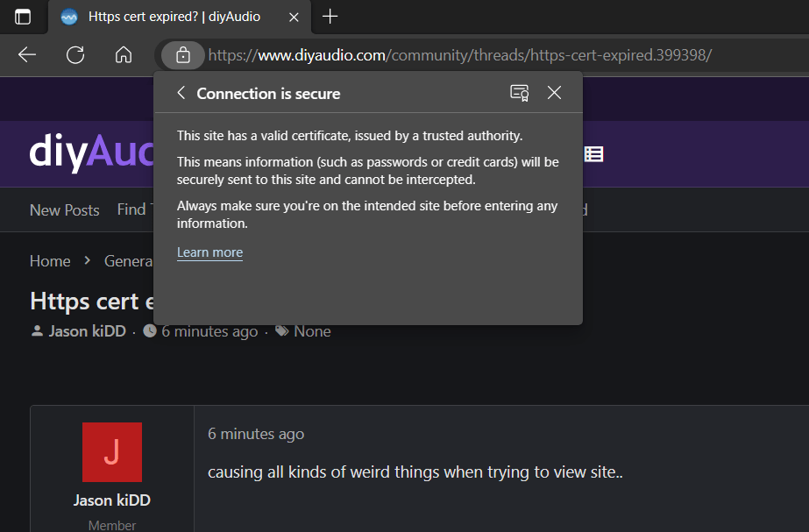Click the '6 minutes ago' thread start time

[x=209, y=331]
